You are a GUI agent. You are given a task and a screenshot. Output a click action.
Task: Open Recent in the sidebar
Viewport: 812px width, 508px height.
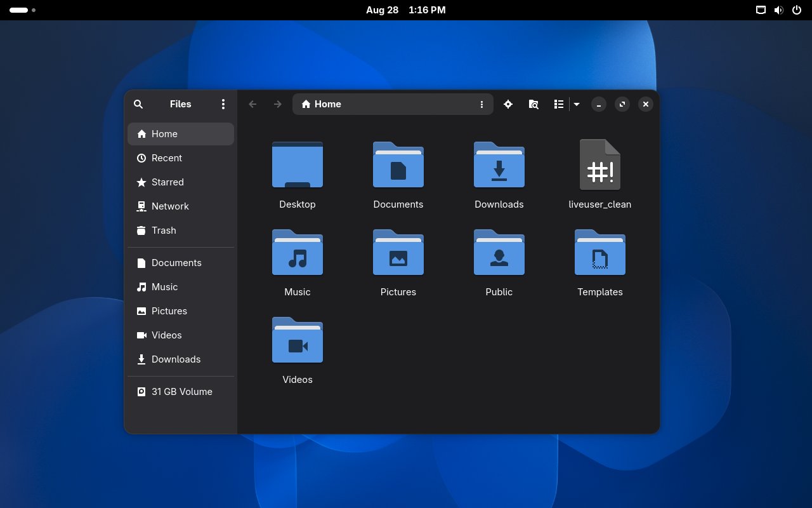point(181,158)
